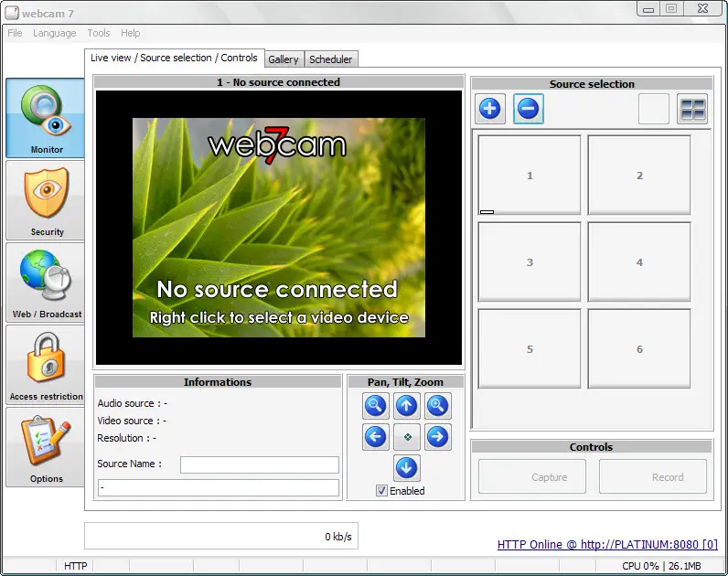
Task: Click the 'Resolution : -' label
Action: click(127, 438)
